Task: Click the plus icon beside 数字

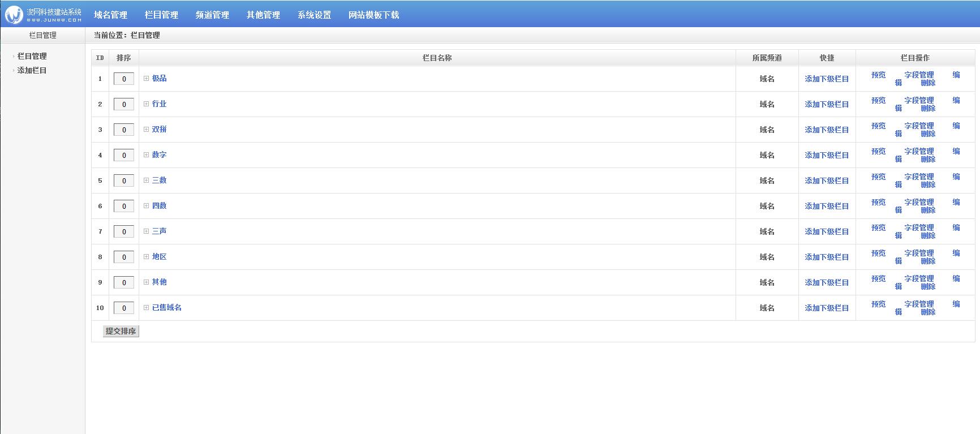Action: (146, 155)
